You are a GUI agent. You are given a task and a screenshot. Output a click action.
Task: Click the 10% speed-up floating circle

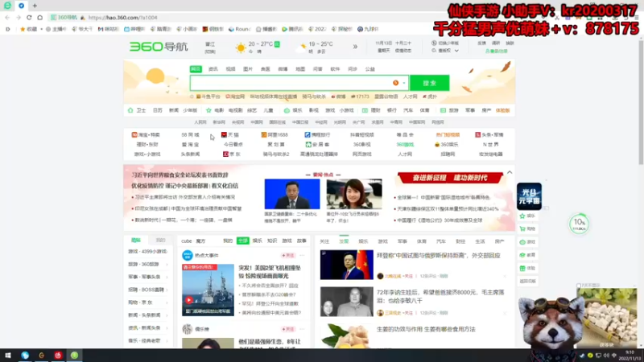click(579, 224)
